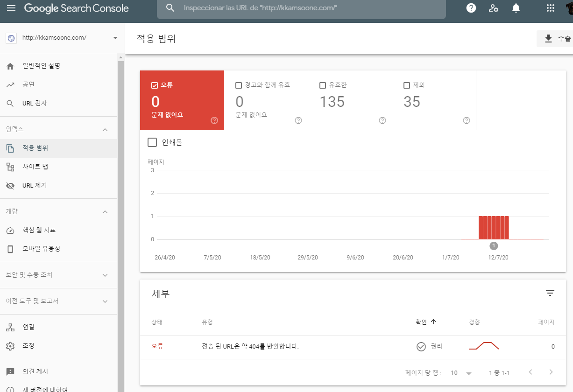This screenshot has width=573, height=392.
Task: Click magnifier icon beside URL 검사
Action: tap(10, 104)
